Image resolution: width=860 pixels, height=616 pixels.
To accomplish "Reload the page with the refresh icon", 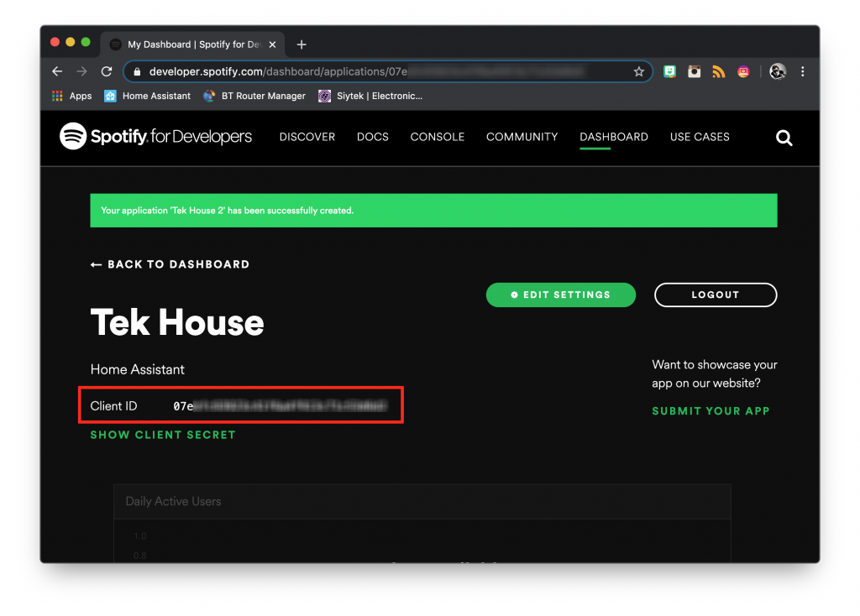I will (107, 71).
